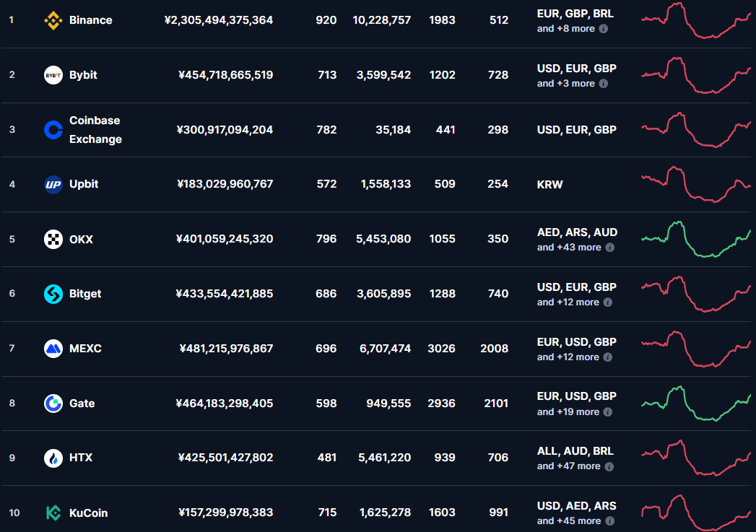Screen dimensions: 756x532
Task: Select Bybit volume ¥454,718,665,519
Action: coord(225,75)
